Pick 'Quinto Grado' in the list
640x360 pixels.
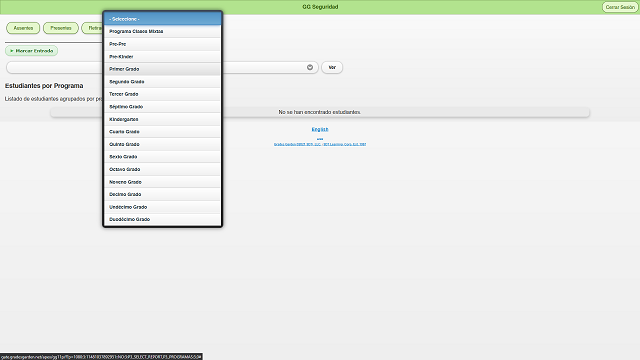162,144
